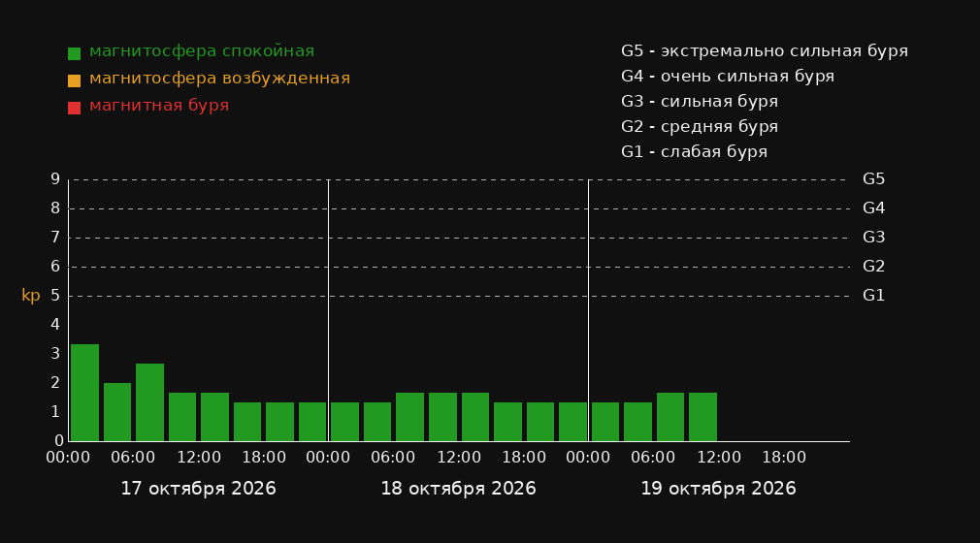Click the red legend square for magnetic storm
This screenshot has height=543, width=980.
pyautogui.click(x=74, y=108)
